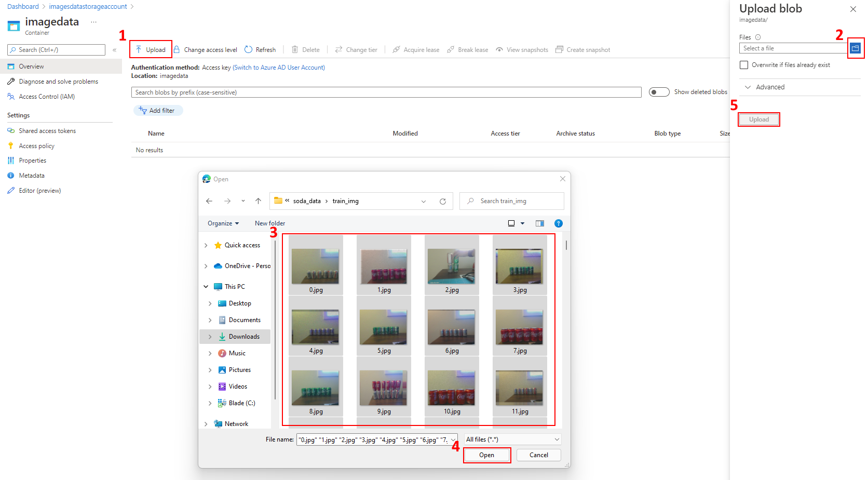The image size is (868, 480).
Task: Close the Upload blob panel
Action: click(x=853, y=9)
